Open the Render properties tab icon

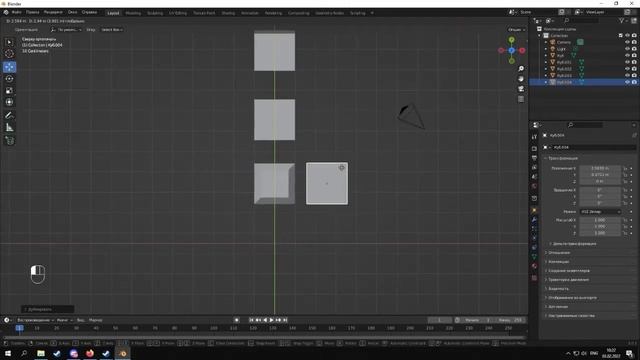point(534,149)
